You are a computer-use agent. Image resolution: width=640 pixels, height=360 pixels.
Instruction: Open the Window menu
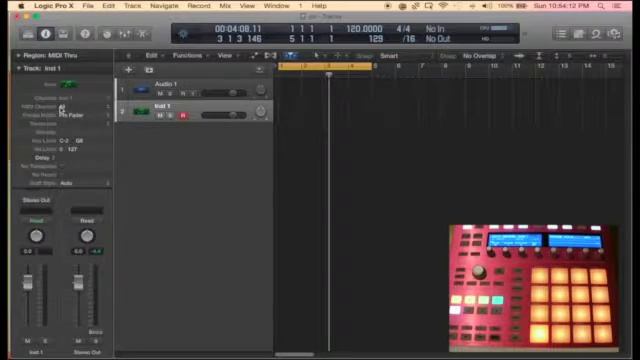276,6
